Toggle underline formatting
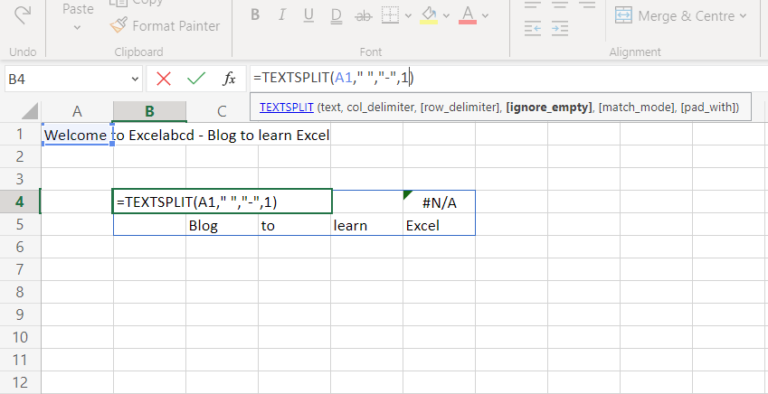This screenshot has height=394, width=768. tap(309, 15)
